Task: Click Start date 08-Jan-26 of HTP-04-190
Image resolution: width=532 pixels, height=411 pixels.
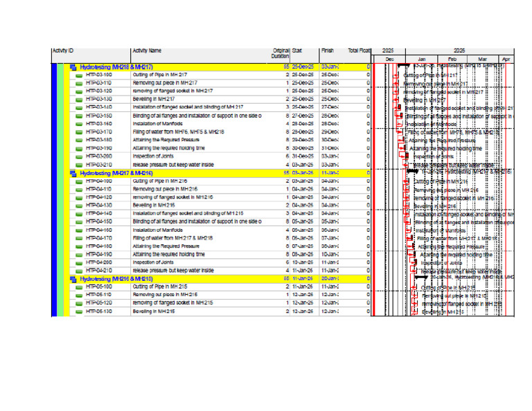Action: pos(303,255)
